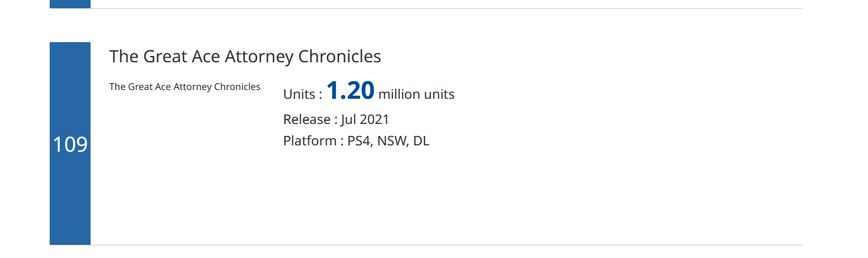Click the word "Attorney" in the large title
Viewport: 868px width, 258px height.
point(263,57)
